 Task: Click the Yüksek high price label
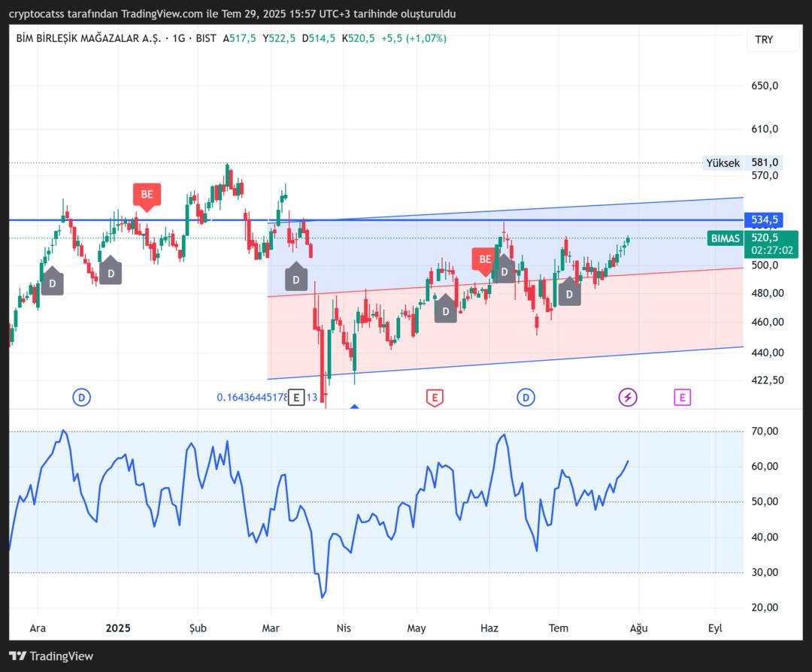coord(723,163)
